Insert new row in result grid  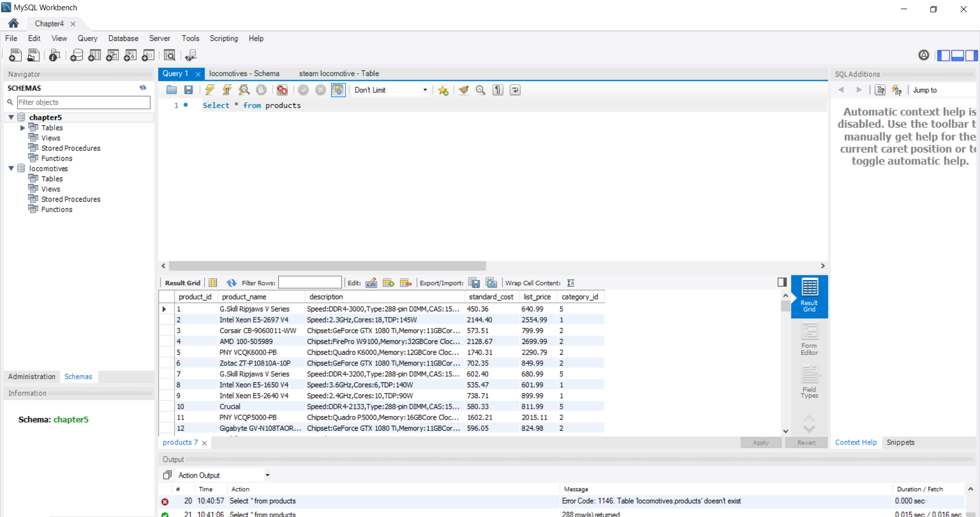click(x=388, y=283)
